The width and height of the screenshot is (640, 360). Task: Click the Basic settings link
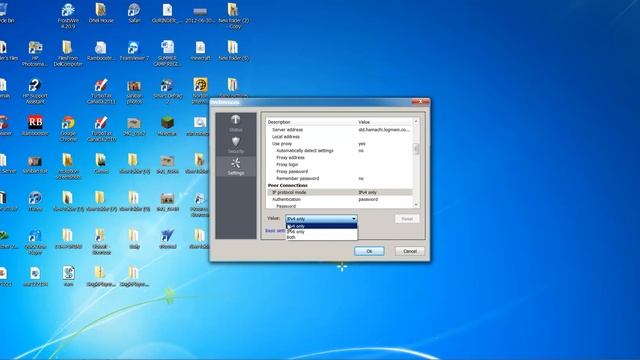tap(276, 231)
